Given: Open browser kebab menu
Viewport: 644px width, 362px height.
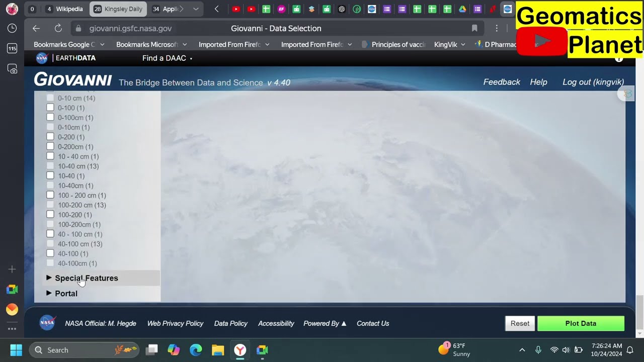Looking at the screenshot, I should coord(497,29).
